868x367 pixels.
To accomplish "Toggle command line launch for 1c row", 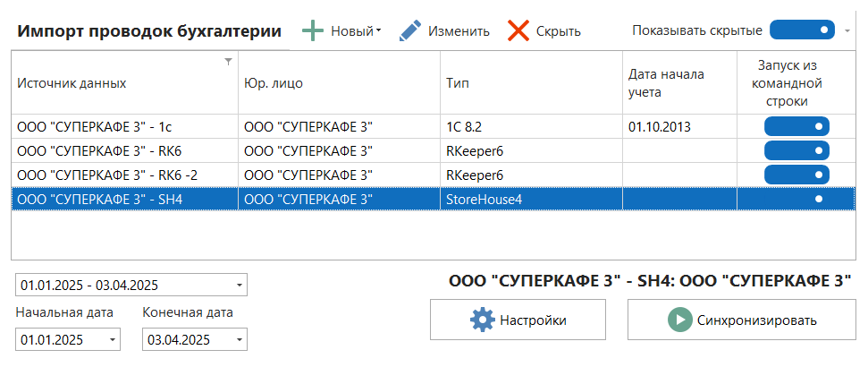I will coord(796,127).
